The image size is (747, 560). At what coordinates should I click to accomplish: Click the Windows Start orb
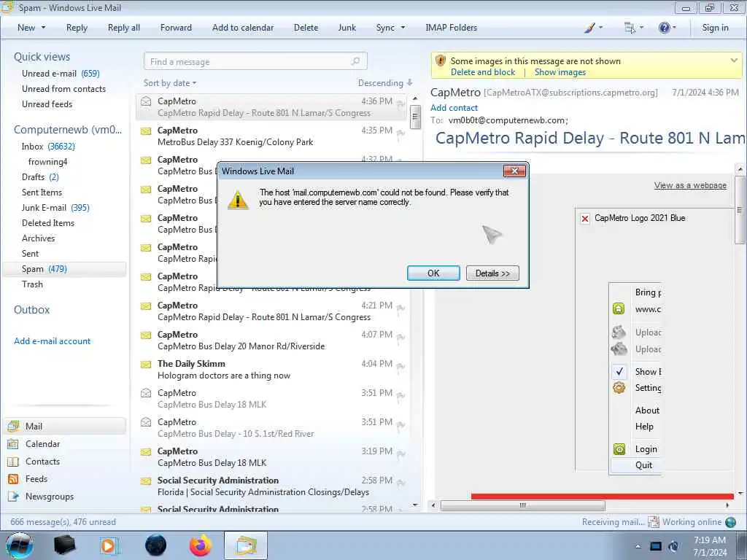coord(20,545)
